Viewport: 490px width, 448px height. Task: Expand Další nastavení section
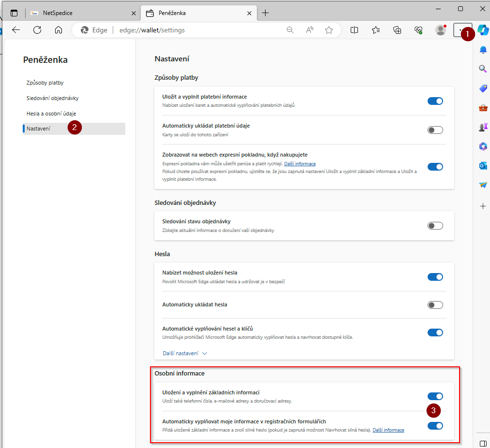coord(185,353)
